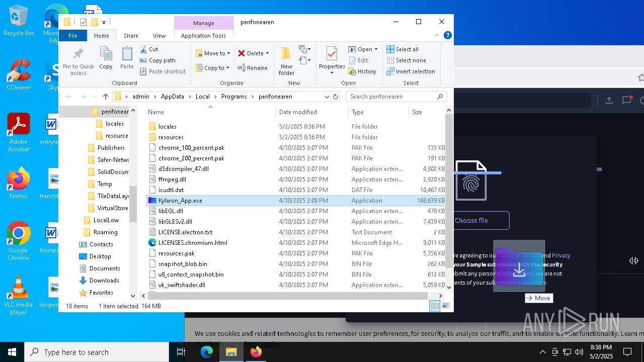Image resolution: width=644 pixels, height=362 pixels.
Task: Open the Copy to dropdown
Action: (212, 68)
